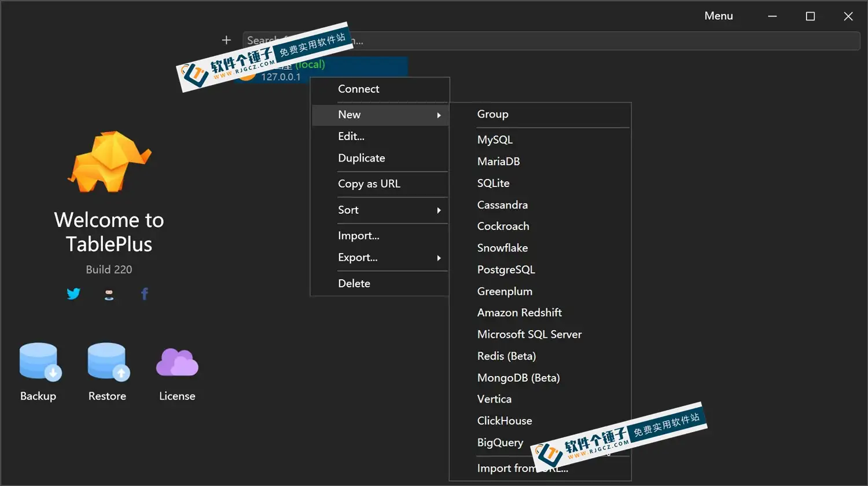Create new Cassandra connection

click(540, 205)
